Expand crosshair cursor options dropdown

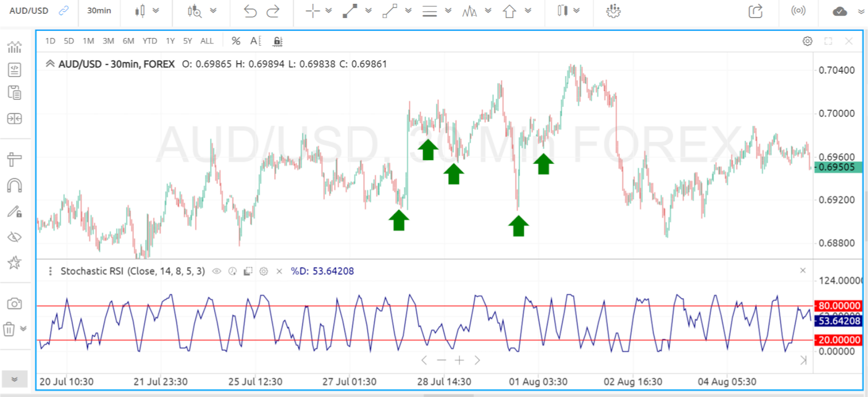point(329,10)
